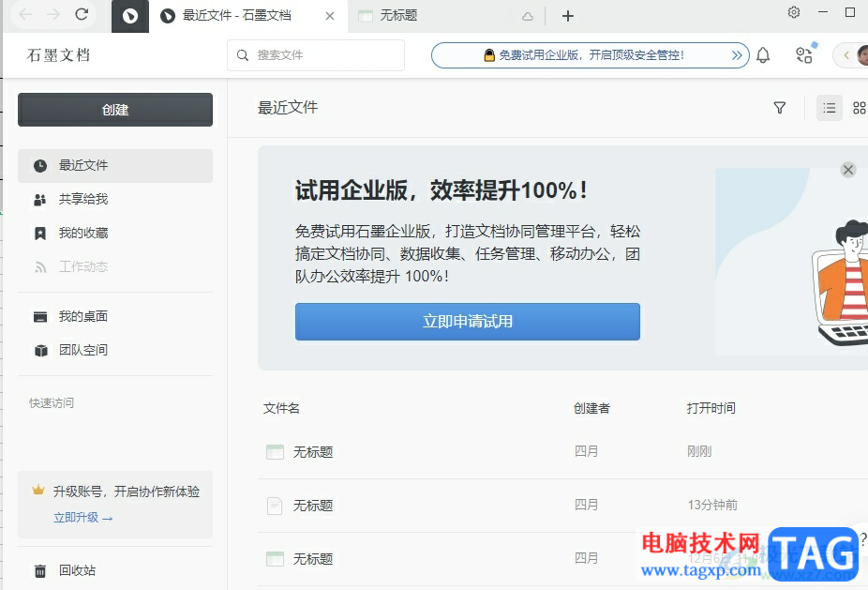This screenshot has width=868, height=590.
Task: Click the feed icon beside 工作动态
Action: click(40, 267)
